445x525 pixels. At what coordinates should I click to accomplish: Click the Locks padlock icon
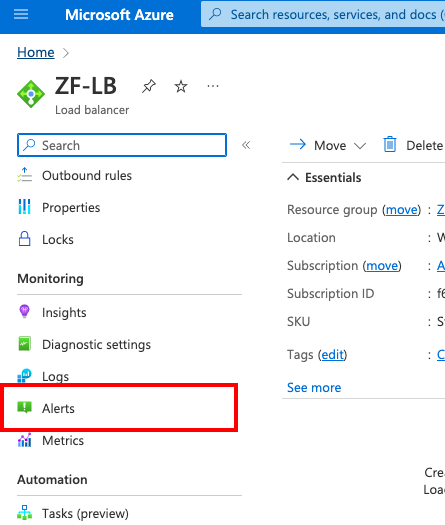coord(24,239)
